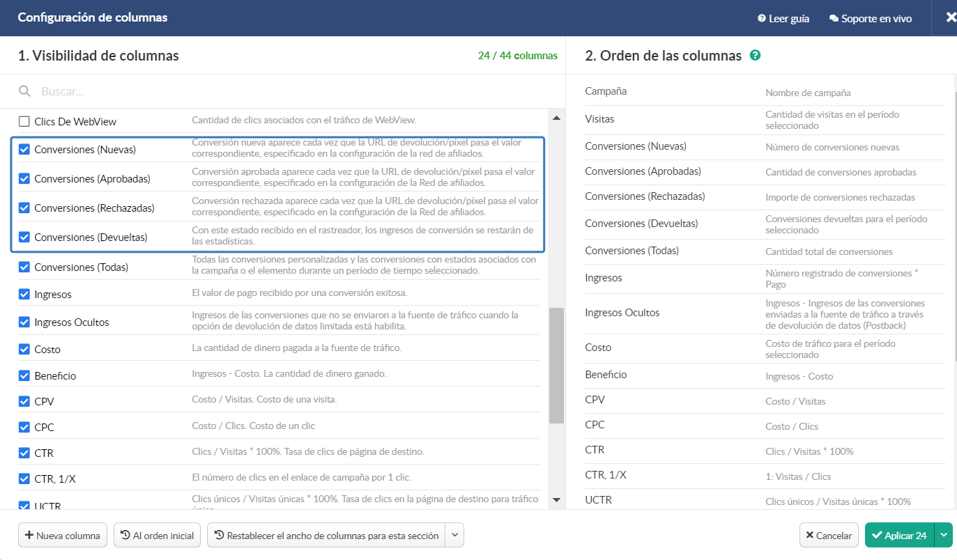The width and height of the screenshot is (957, 560).
Task: Open the dropdown next to Restablecer el ancho
Action: pos(454,536)
